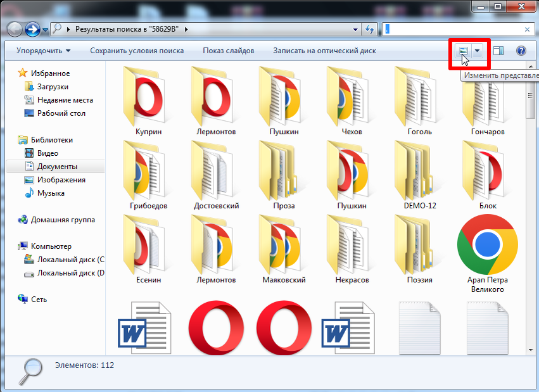Click the Элементов: 112 status text

pyautogui.click(x=85, y=365)
